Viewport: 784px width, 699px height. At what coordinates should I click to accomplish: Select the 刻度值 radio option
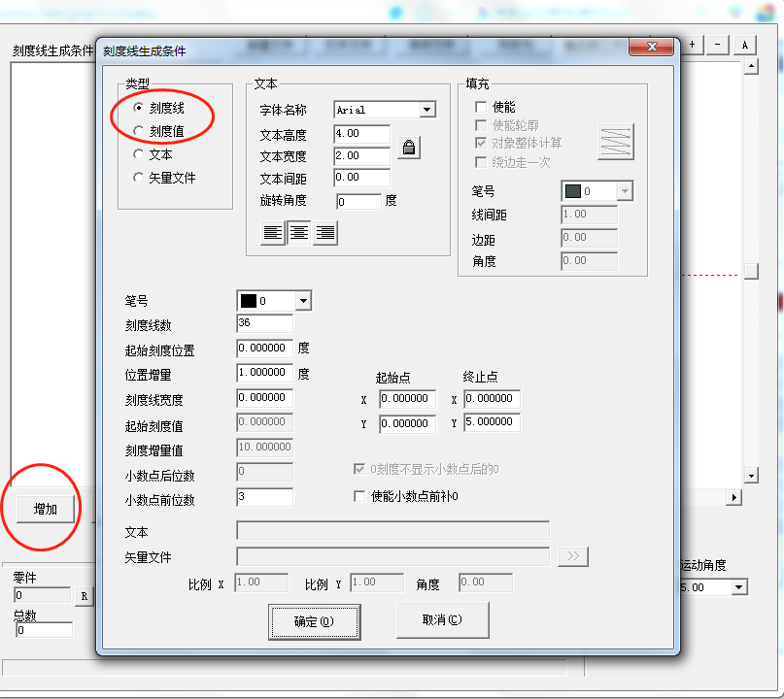click(x=139, y=131)
